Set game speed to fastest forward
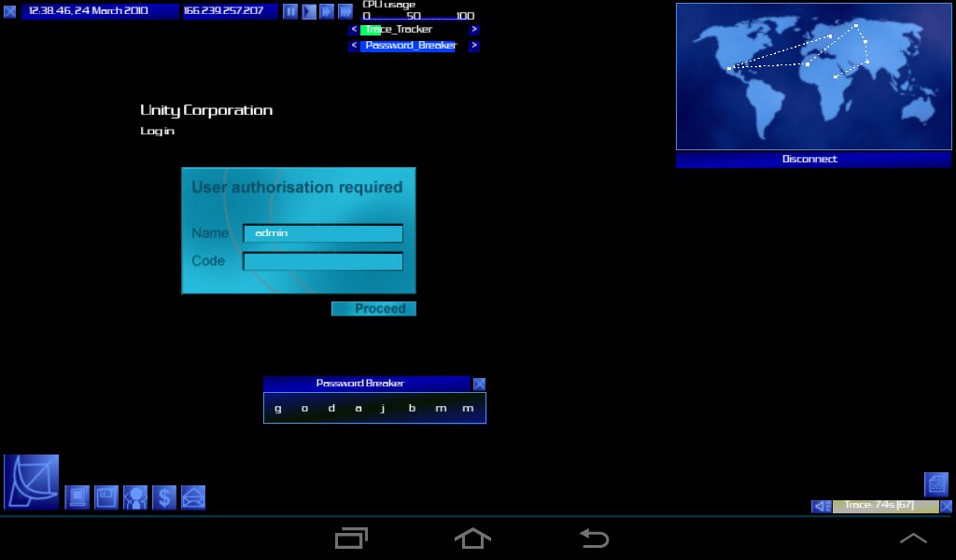Viewport: 956px width, 560px height. click(x=345, y=11)
